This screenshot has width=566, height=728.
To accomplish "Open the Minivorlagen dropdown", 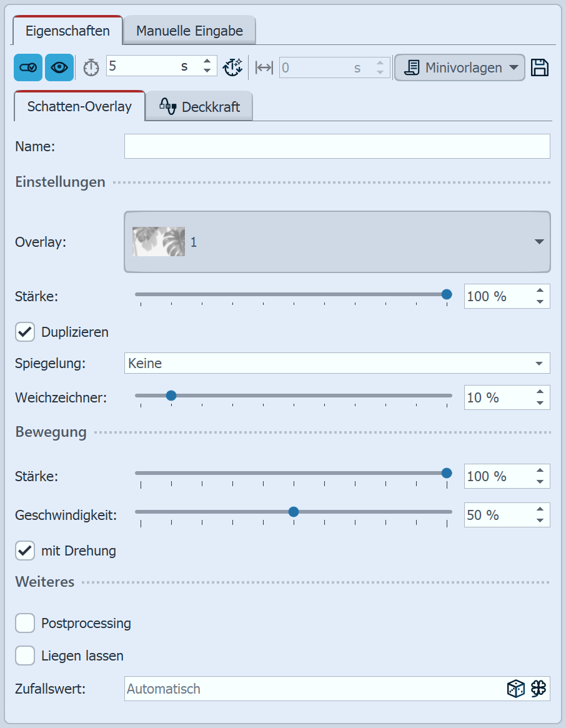I will point(459,67).
